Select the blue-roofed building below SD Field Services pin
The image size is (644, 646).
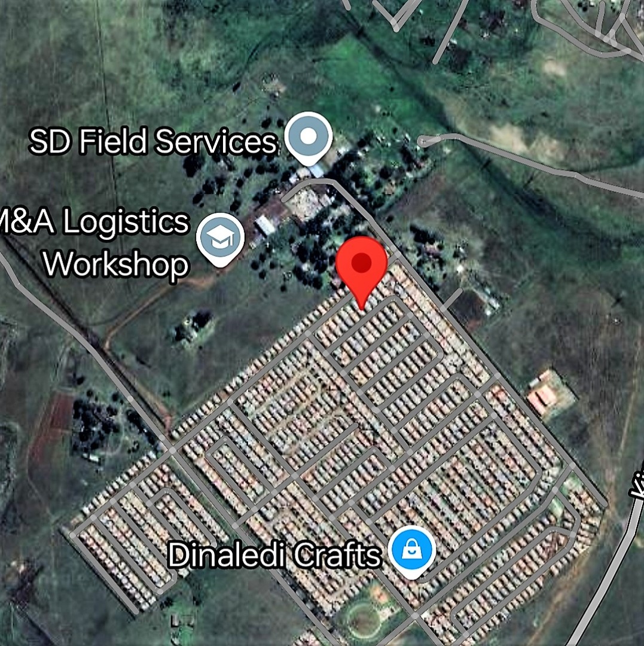tap(316, 170)
